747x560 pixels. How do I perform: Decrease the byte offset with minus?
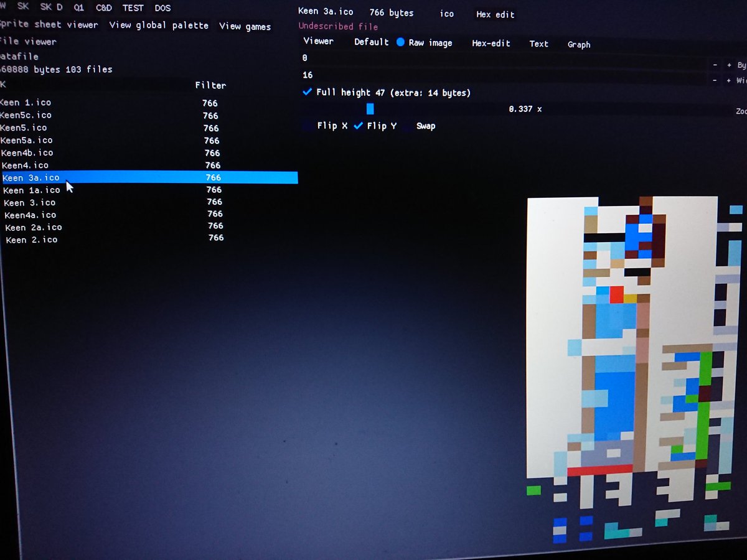(714, 65)
